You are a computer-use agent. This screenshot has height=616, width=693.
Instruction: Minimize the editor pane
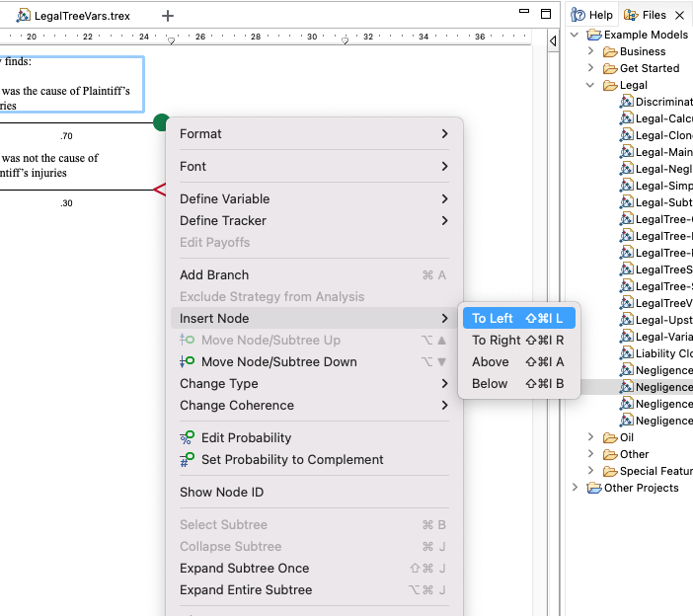point(524,11)
